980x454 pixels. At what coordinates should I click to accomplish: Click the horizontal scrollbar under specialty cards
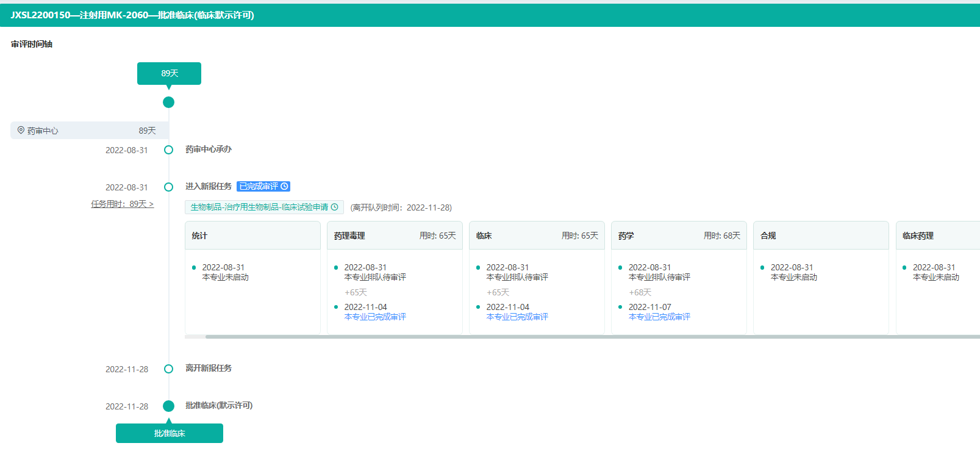(x=592, y=336)
